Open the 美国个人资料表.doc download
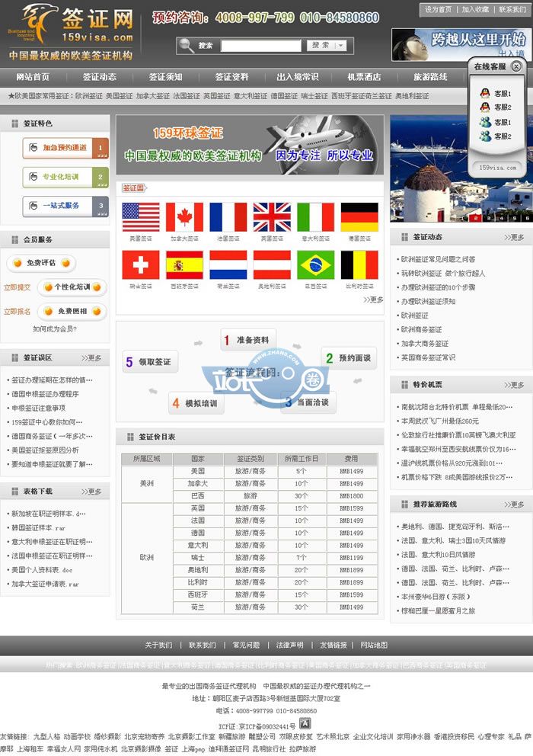 pyautogui.click(x=42, y=569)
